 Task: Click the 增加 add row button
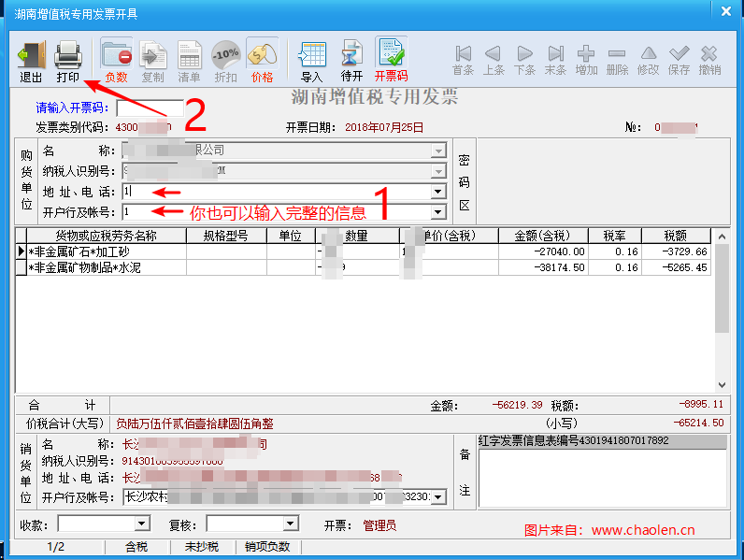pos(586,60)
